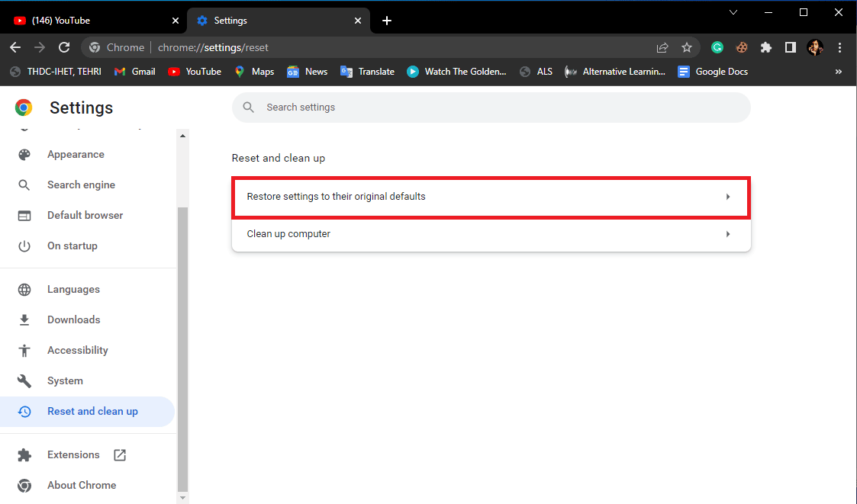The image size is (857, 504).
Task: Click the sidebar scrollbar up arrow
Action: [182, 136]
